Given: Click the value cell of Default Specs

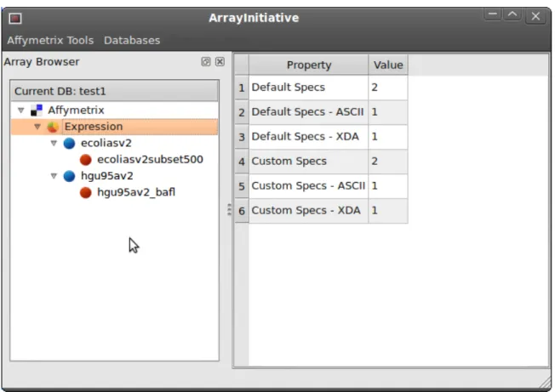Looking at the screenshot, I should [388, 88].
